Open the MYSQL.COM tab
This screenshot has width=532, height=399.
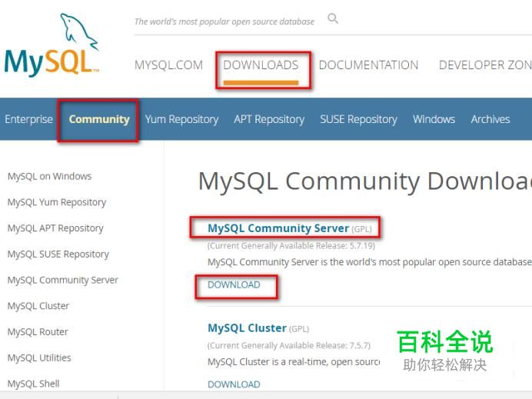[168, 65]
